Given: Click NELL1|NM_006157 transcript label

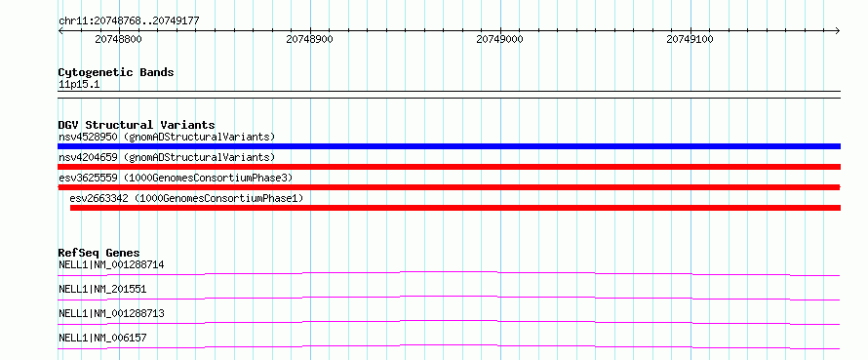Looking at the screenshot, I should 102,338.
